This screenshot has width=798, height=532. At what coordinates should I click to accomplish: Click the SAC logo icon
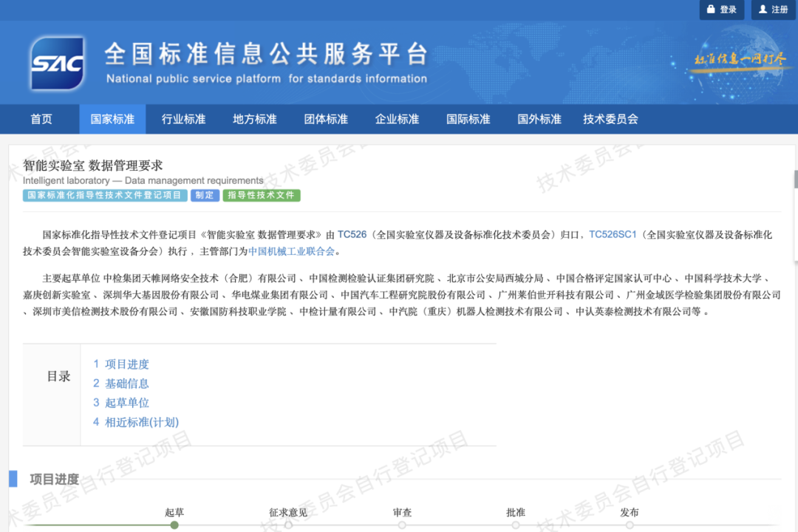57,63
